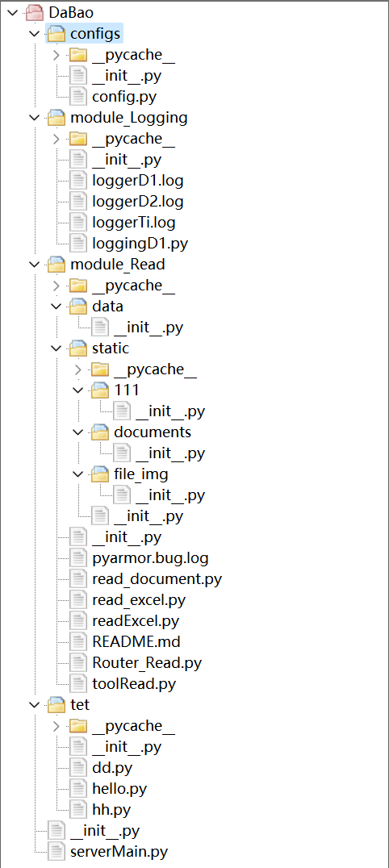Click the read_excel.py file icon

pyautogui.click(x=78, y=600)
